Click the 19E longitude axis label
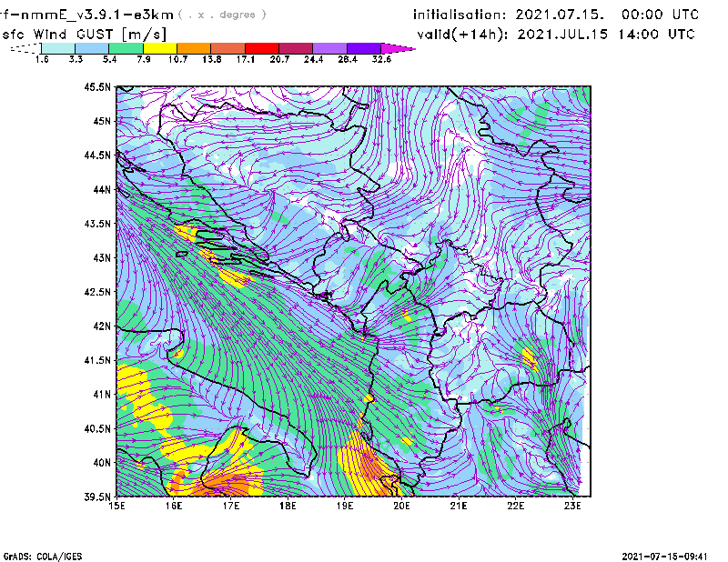The width and height of the screenshot is (728, 562). coord(345,506)
